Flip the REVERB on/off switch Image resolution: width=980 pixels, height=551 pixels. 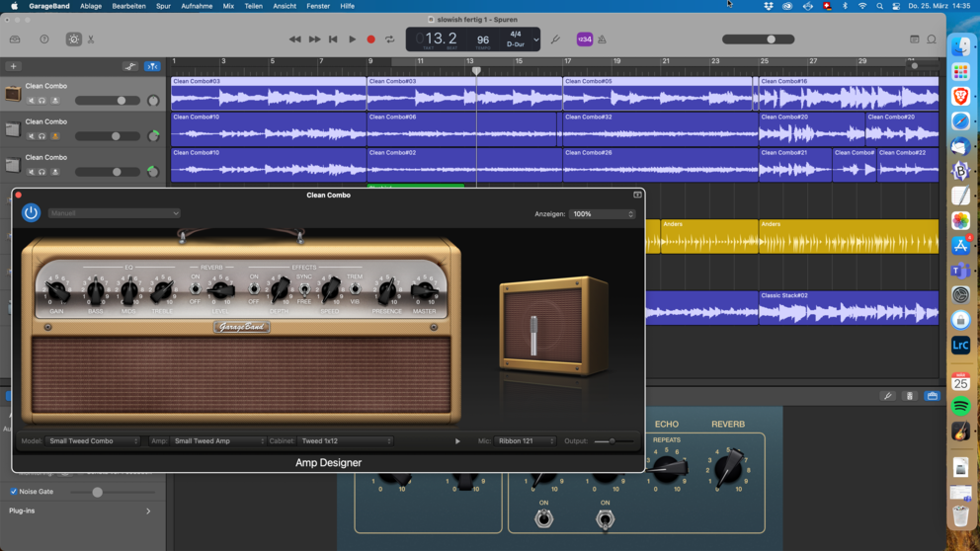(x=196, y=289)
